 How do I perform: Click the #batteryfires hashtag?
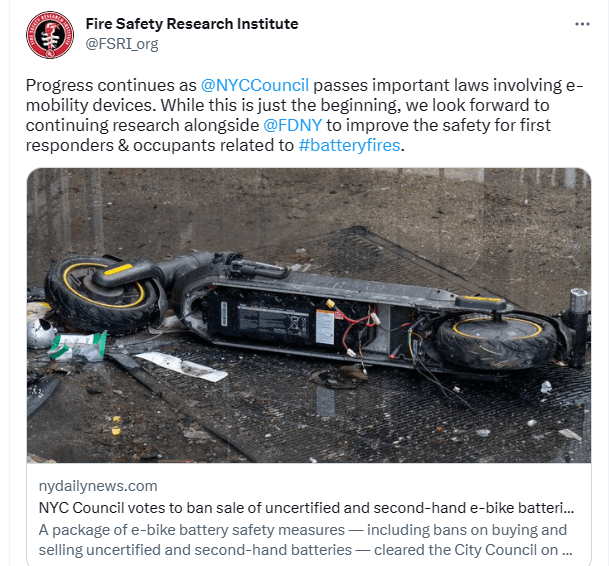pos(349,145)
